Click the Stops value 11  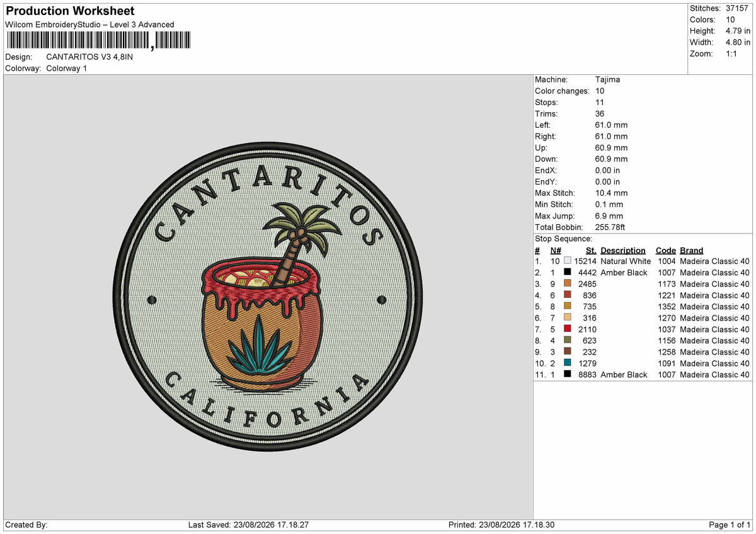click(599, 102)
